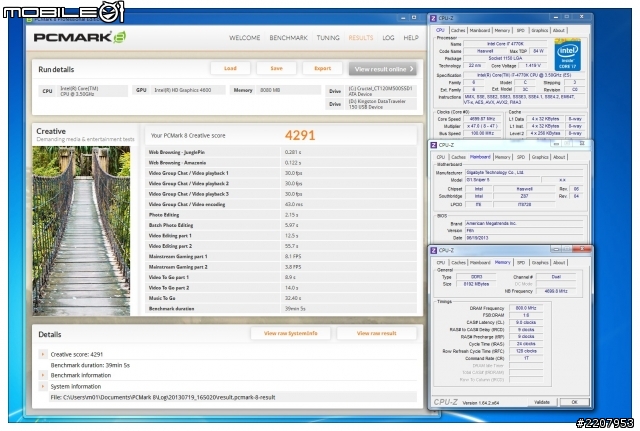Click OK button in CPU-Z Memory window
This screenshot has height=431, width=640.
[x=574, y=402]
